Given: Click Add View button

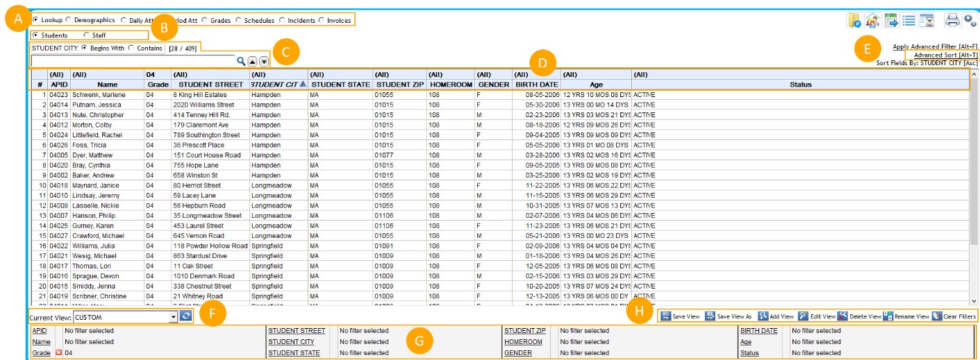Looking at the screenshot, I should (x=776, y=316).
